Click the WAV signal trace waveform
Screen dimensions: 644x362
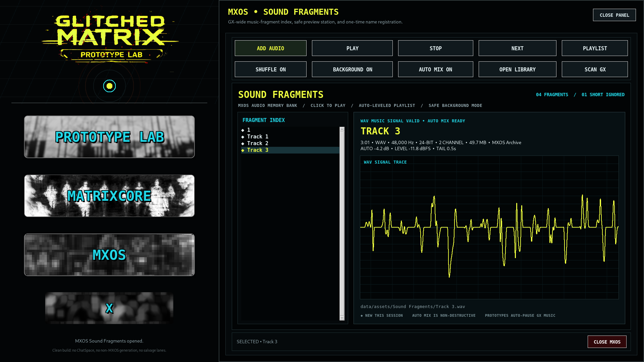[x=489, y=227]
